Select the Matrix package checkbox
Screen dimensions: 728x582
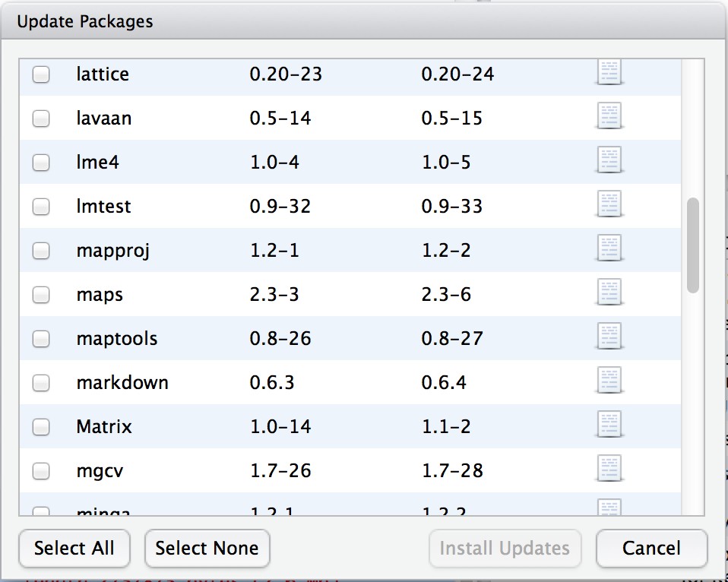[x=41, y=427]
